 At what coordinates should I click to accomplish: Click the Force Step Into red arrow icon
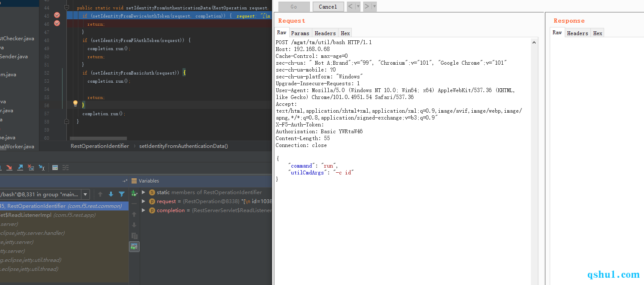[9, 168]
